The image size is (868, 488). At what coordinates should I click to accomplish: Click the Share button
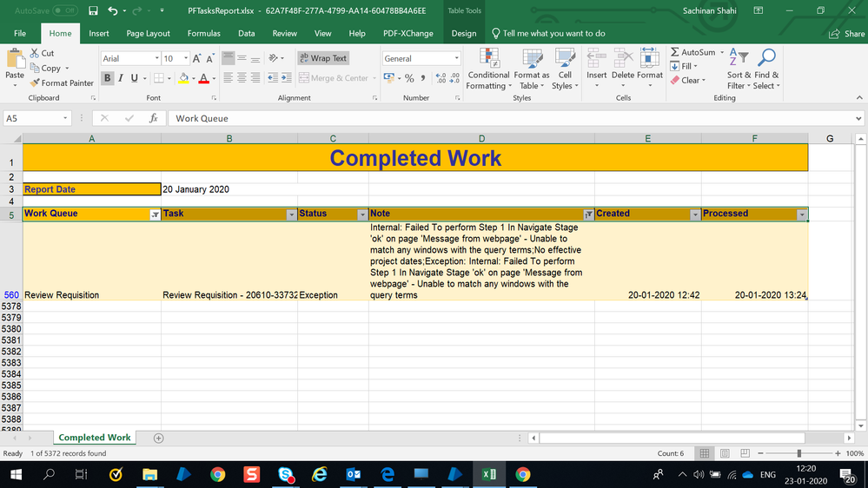tap(847, 33)
